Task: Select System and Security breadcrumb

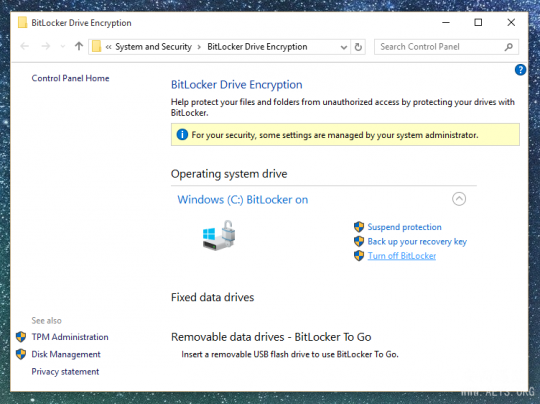Action: tap(153, 47)
